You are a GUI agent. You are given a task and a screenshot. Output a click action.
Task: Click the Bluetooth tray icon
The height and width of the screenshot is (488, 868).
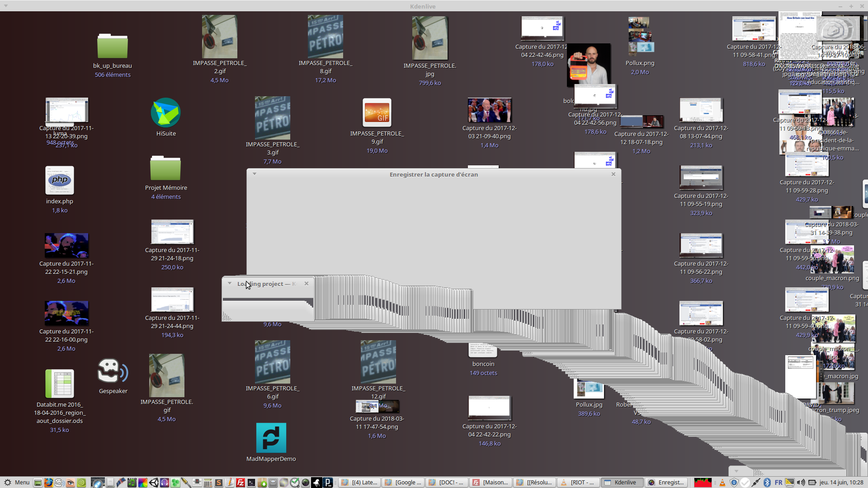click(767, 483)
